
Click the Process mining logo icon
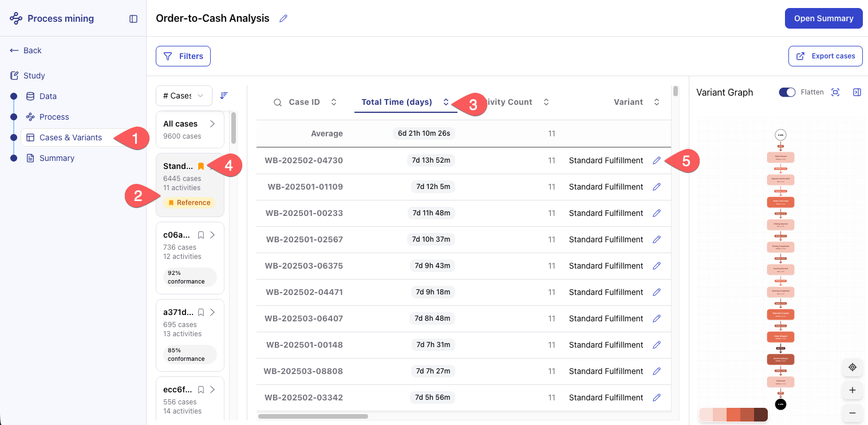(x=16, y=18)
